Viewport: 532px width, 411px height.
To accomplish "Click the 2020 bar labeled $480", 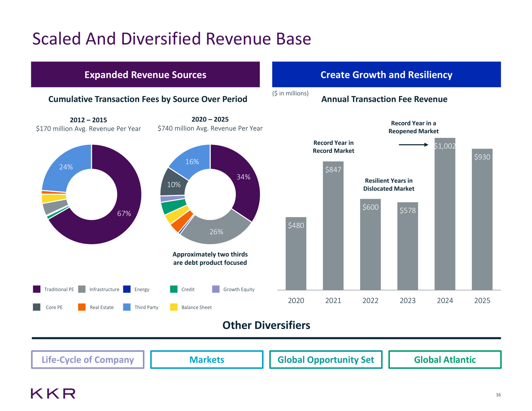I will pos(296,254).
